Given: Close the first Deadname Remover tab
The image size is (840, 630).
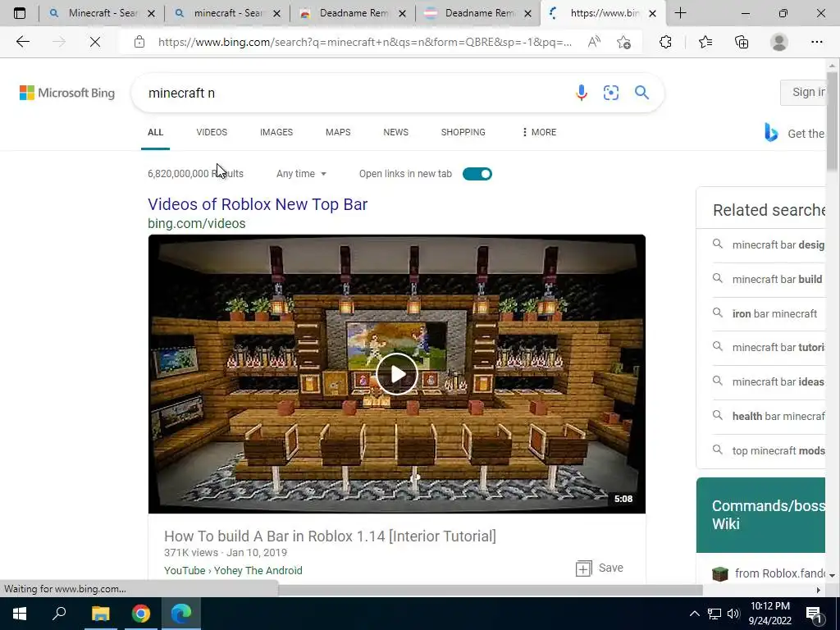Looking at the screenshot, I should [x=402, y=14].
